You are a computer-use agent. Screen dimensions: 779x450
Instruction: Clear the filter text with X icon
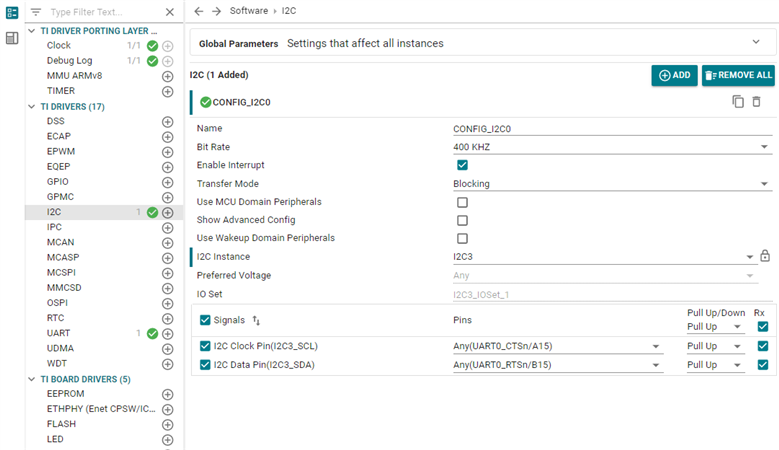point(168,12)
